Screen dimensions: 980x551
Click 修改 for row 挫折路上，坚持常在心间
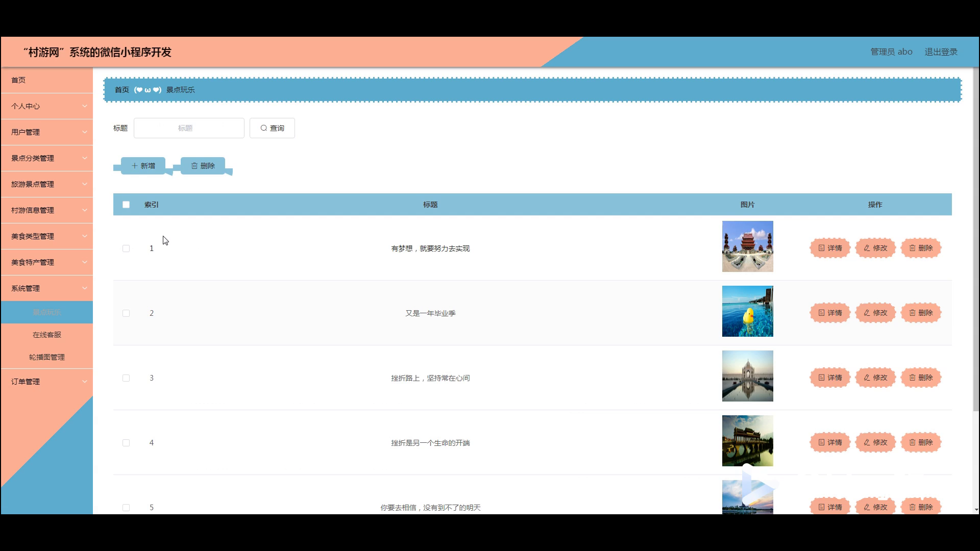click(875, 378)
